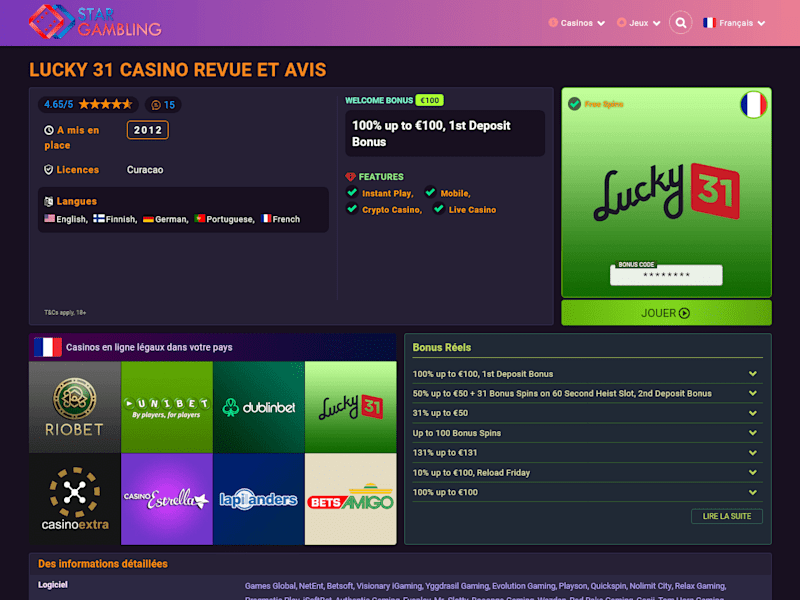Click the red diamond Features icon
Viewport: 800px width, 600px height.
(351, 177)
